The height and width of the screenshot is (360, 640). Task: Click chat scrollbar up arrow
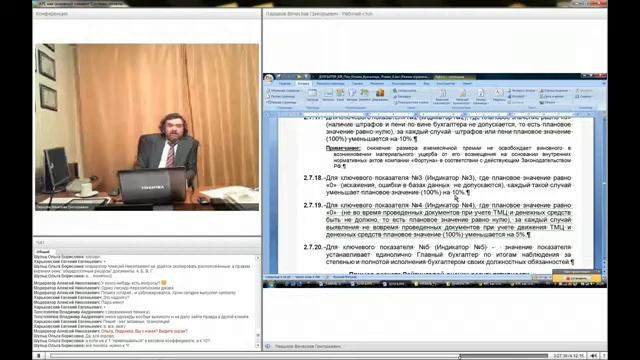[258, 258]
